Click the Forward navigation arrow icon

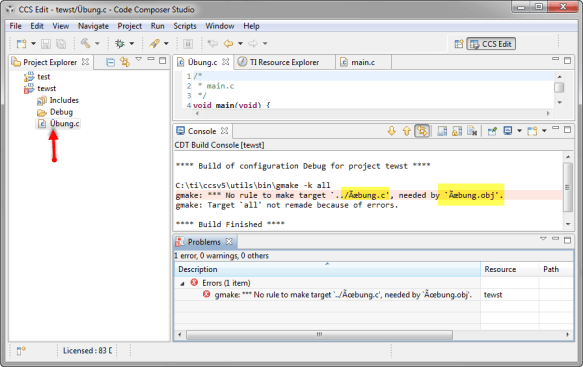tap(253, 44)
